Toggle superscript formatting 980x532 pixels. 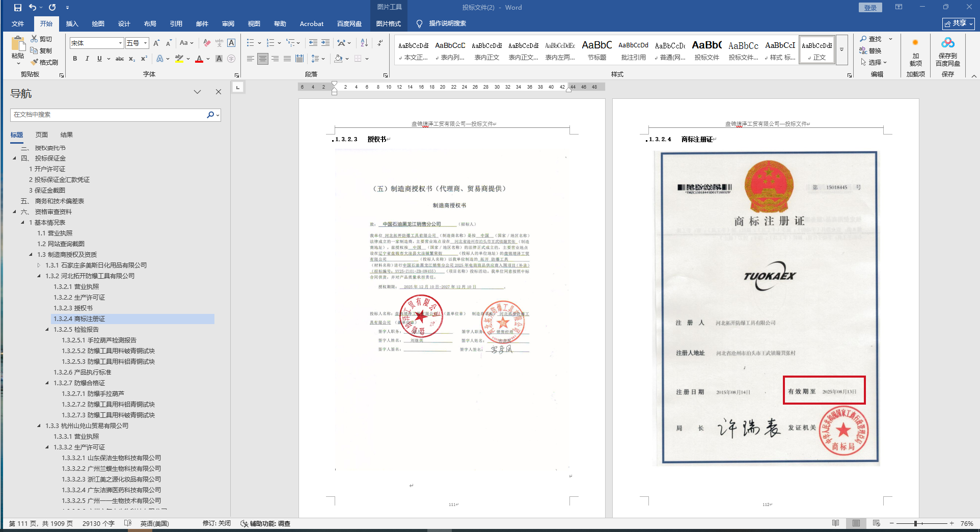pyautogui.click(x=144, y=59)
